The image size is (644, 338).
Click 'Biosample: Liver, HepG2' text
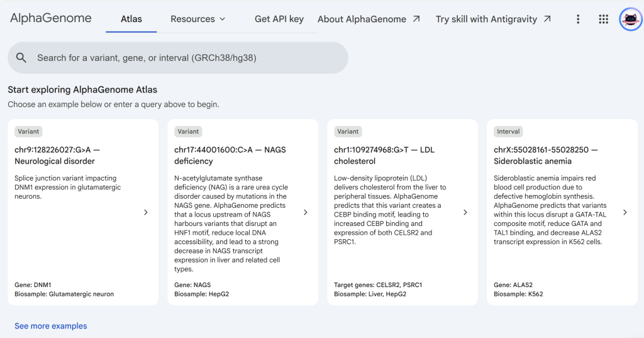(x=370, y=294)
